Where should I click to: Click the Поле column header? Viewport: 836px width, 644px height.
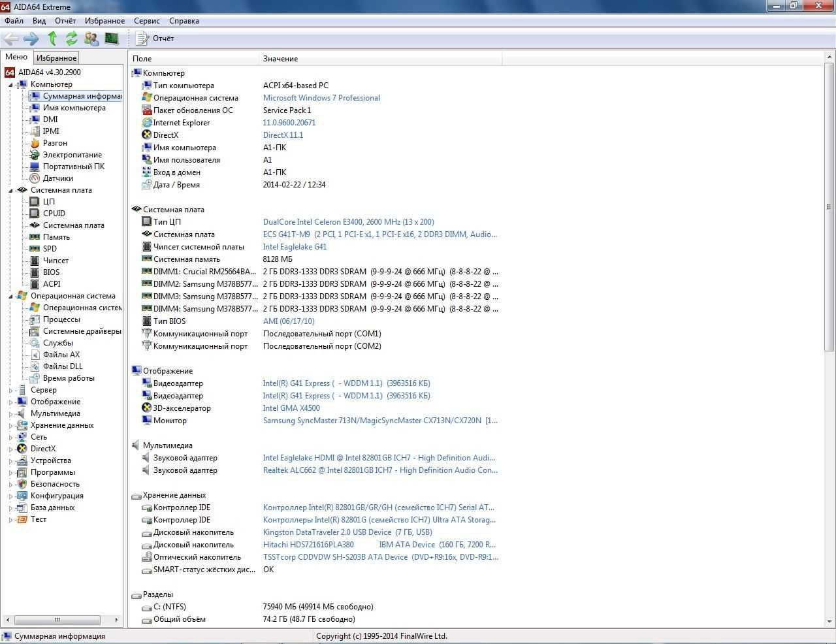(x=195, y=59)
